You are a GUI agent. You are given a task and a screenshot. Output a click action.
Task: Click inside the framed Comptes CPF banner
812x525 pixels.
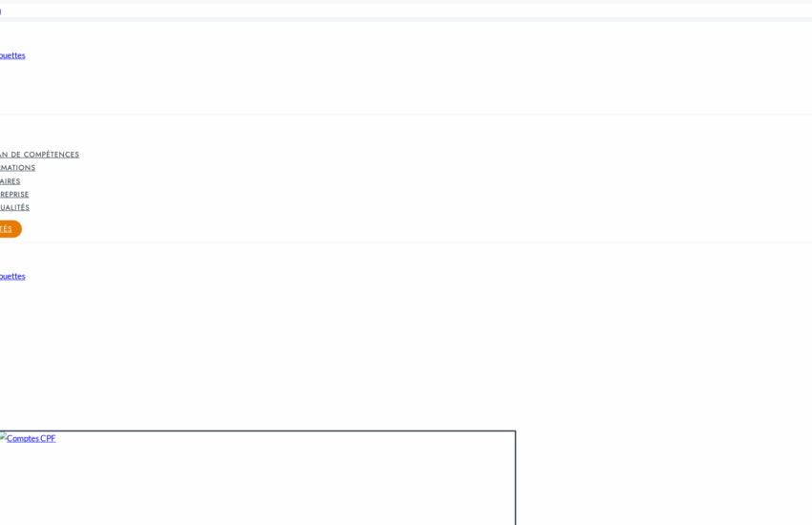pyautogui.click(x=257, y=478)
